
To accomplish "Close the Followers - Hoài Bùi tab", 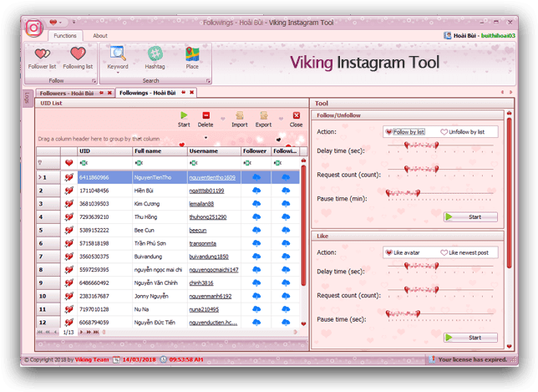I will (x=109, y=93).
